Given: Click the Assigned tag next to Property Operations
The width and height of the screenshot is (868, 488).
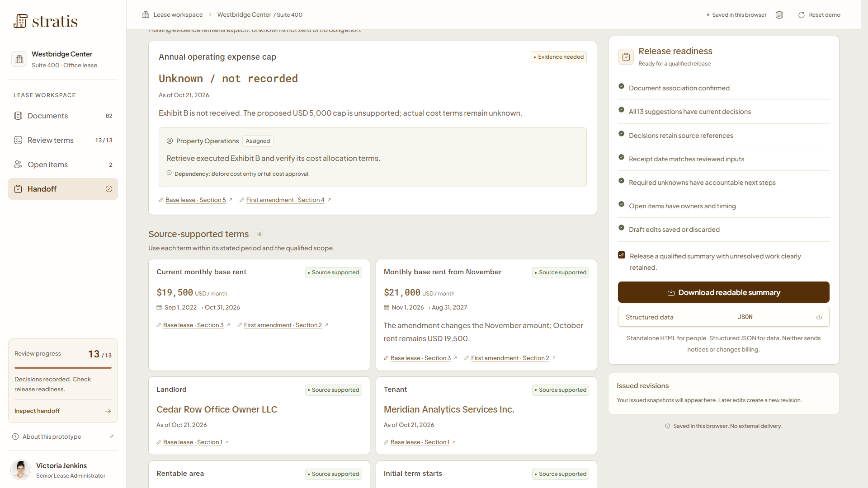Looking at the screenshot, I should tap(258, 141).
